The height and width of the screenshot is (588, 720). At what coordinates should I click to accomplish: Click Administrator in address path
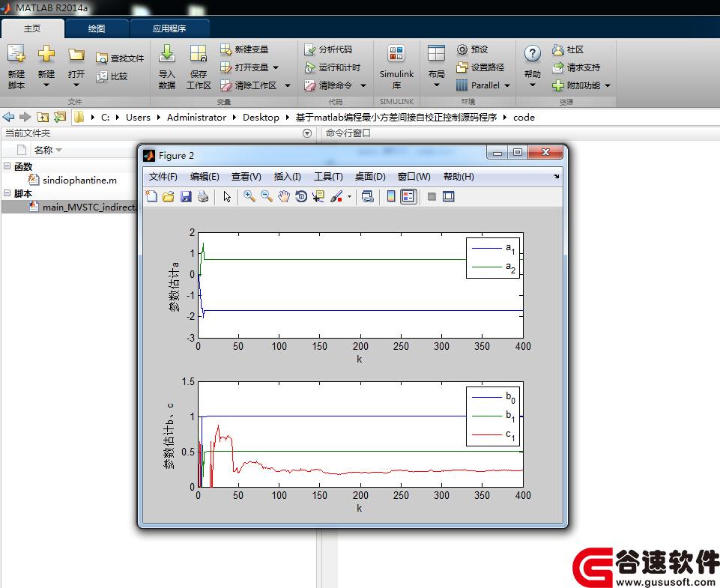(x=196, y=117)
